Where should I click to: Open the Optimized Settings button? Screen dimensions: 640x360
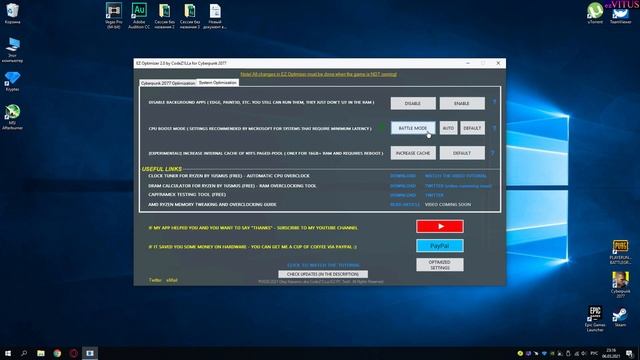tap(440, 265)
